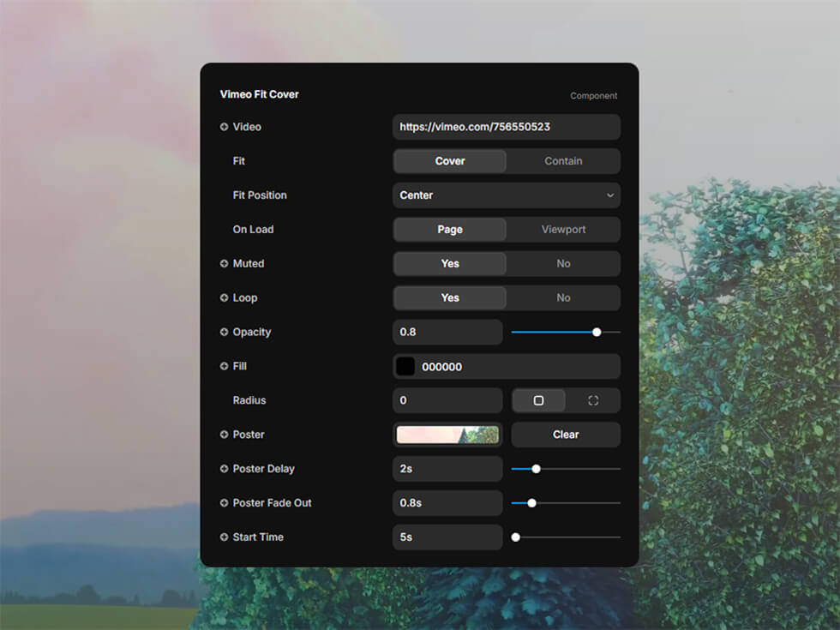Set Muted to Yes
840x630 pixels.
point(449,264)
